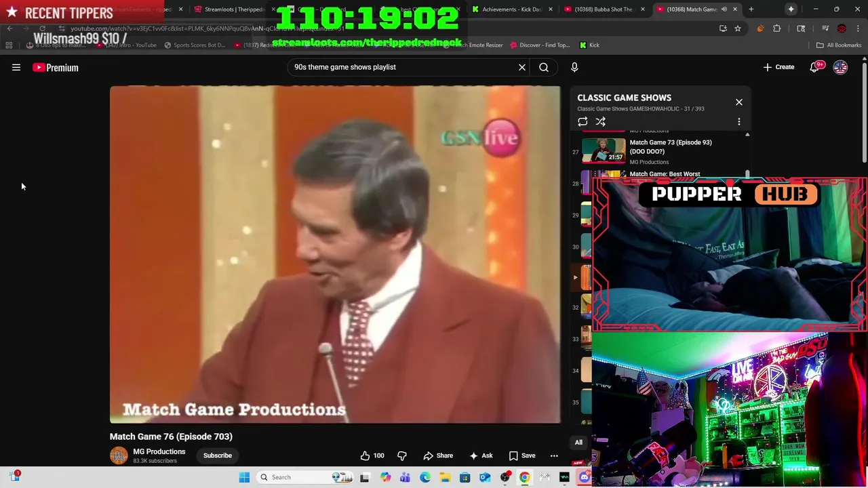Image resolution: width=868 pixels, height=488 pixels.
Task: Toggle shuffle playlist
Action: click(x=600, y=122)
